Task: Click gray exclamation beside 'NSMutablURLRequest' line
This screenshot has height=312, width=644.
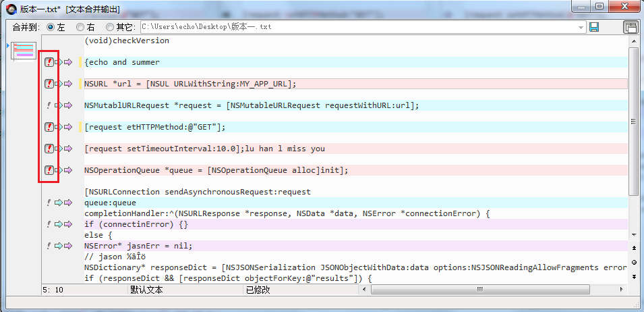Action: click(49, 105)
